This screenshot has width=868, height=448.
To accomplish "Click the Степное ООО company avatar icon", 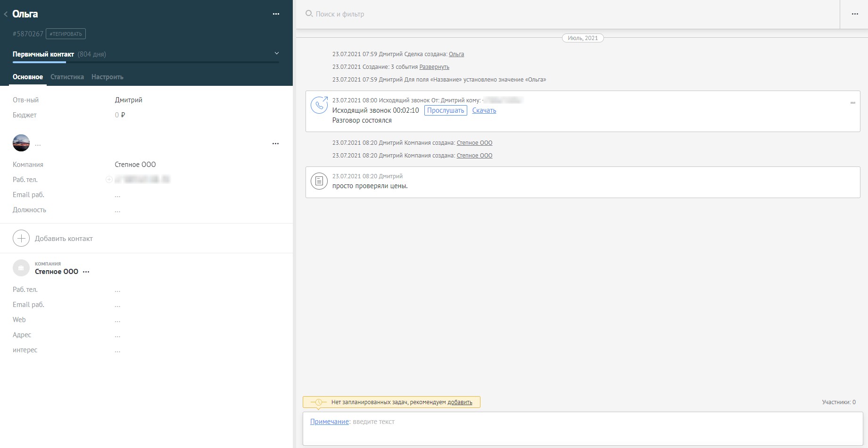I will (21, 268).
